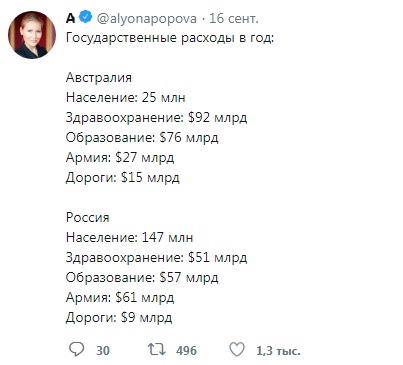
Task: Click the "Здравоохранение: $92 млрд" line
Action: pyautogui.click(x=156, y=118)
